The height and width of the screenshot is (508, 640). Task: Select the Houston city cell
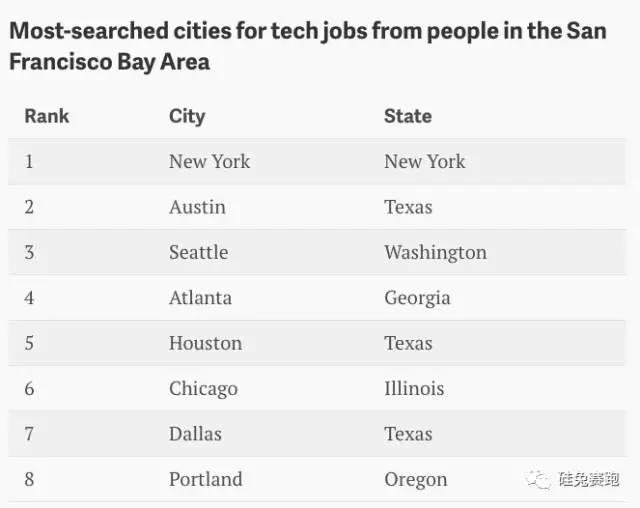pyautogui.click(x=205, y=343)
